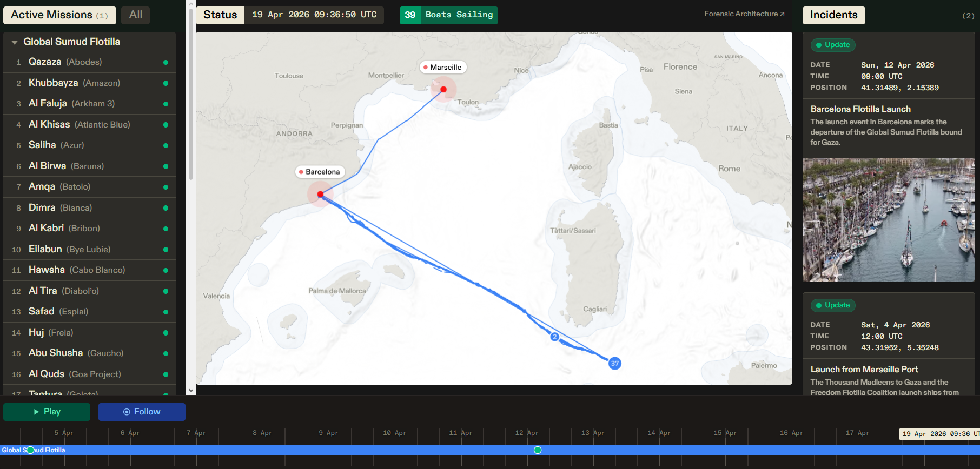Viewport: 980px width, 469px height.
Task: Click the 12 Apr incident marker on timeline
Action: (x=538, y=450)
